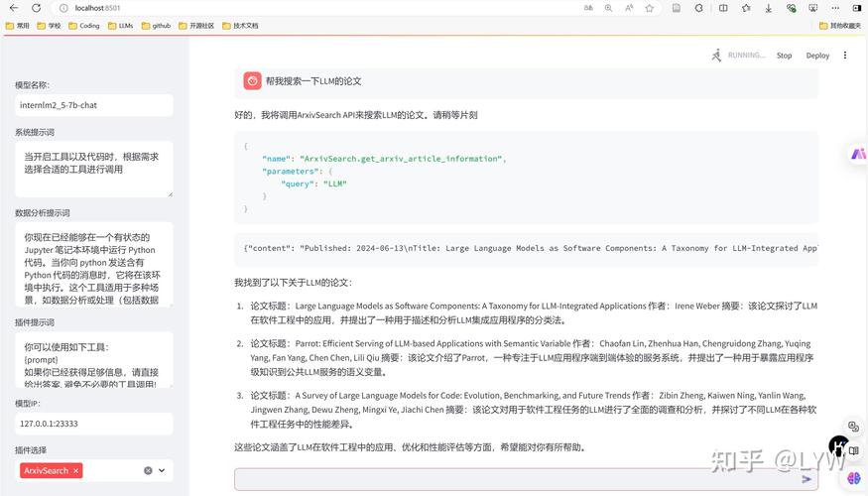The height and width of the screenshot is (496, 868).
Task: Click the model name field internlm2_5-7b-chat
Action: pos(94,105)
